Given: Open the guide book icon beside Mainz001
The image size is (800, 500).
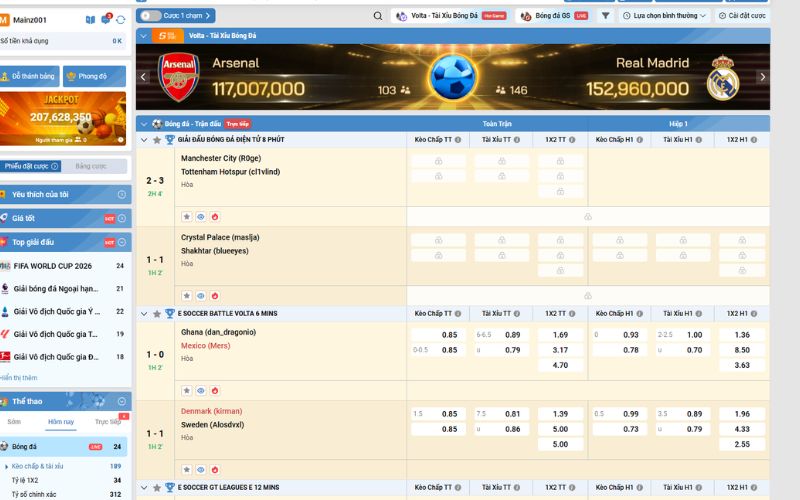Looking at the screenshot, I should pyautogui.click(x=90, y=20).
